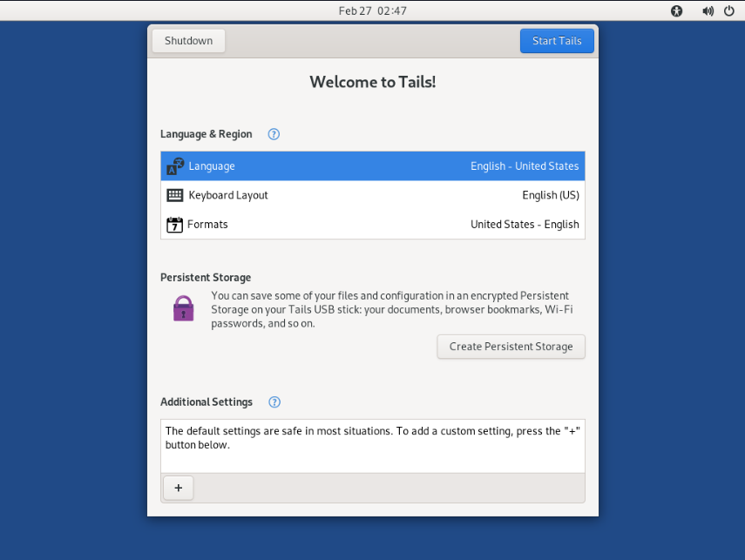Click the Language translation icon
The height and width of the screenshot is (560, 745).
coord(175,166)
